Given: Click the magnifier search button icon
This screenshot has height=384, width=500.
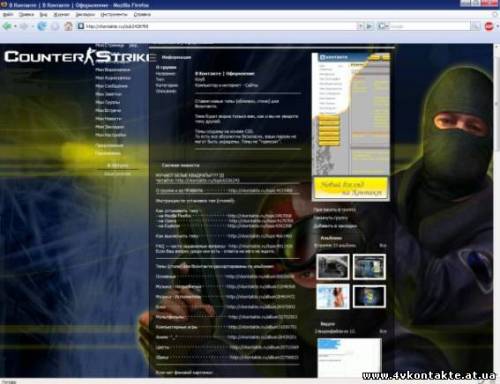Looking at the screenshot, I should (x=475, y=26).
